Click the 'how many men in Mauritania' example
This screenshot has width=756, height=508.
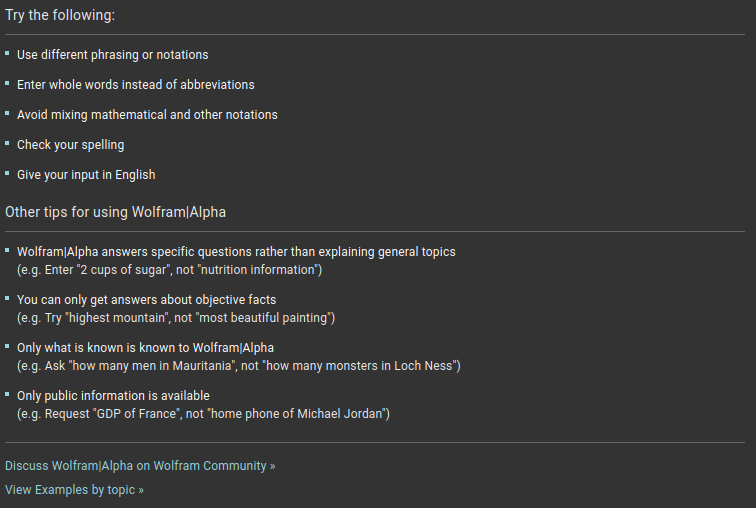[239, 366]
